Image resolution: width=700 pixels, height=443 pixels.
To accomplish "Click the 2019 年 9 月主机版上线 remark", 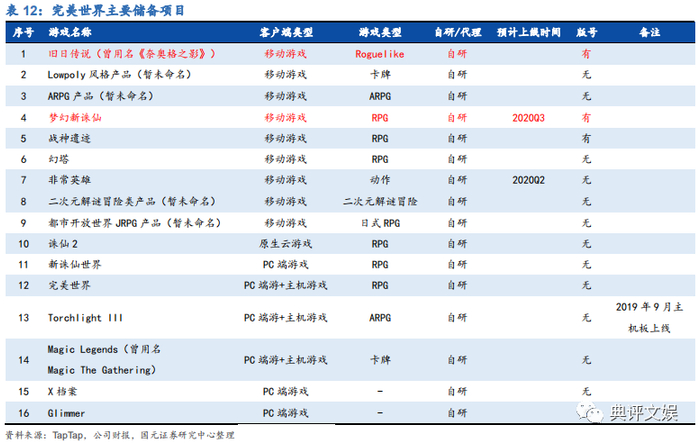I will [x=649, y=318].
